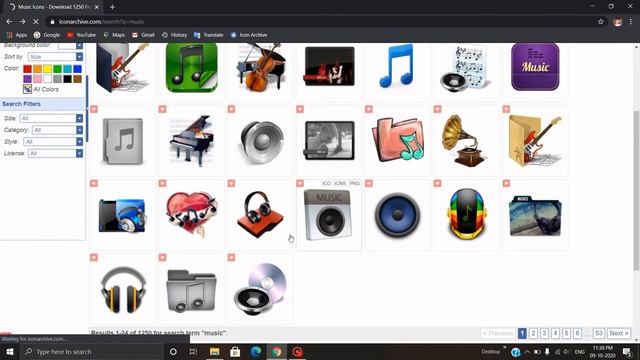
Task: Bookmark this page with the star icon
Action: click(600, 22)
